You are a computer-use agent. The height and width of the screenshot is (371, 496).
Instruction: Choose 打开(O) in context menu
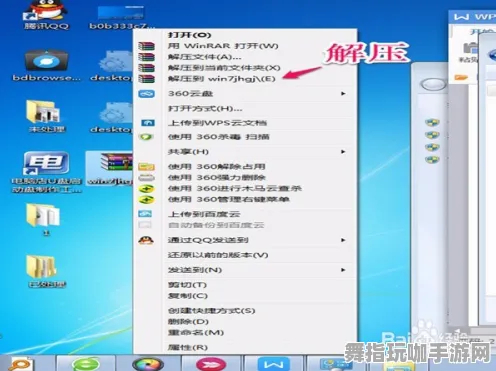point(189,35)
